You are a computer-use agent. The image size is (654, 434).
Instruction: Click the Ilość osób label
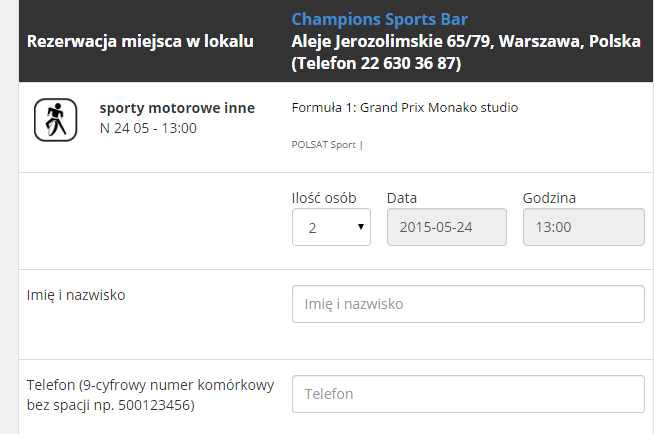324,198
